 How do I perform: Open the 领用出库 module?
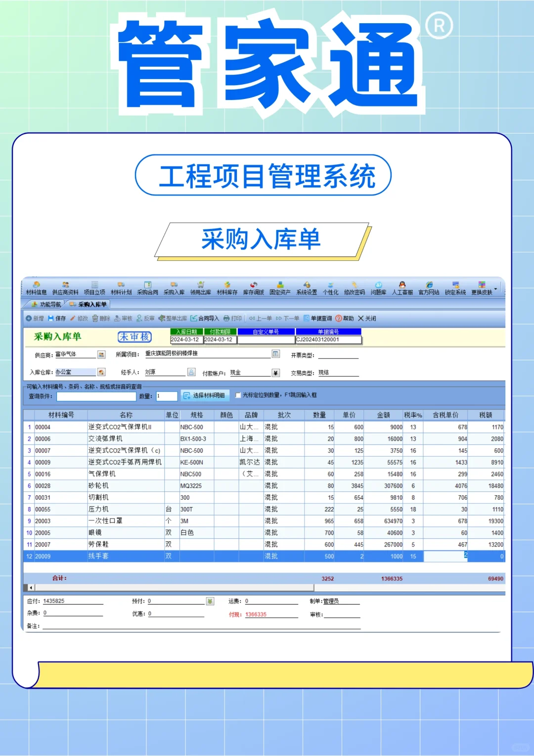[x=200, y=287]
